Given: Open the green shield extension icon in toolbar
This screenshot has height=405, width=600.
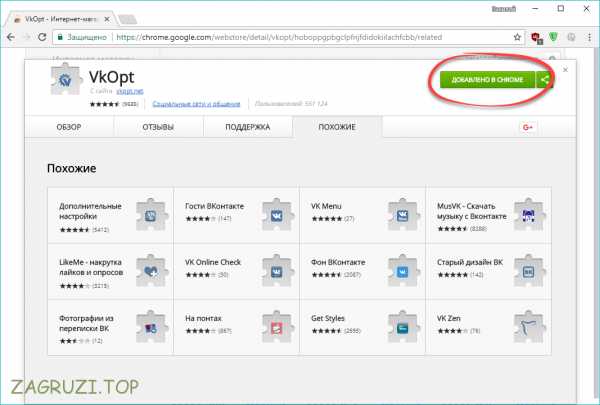Looking at the screenshot, I should [x=553, y=37].
